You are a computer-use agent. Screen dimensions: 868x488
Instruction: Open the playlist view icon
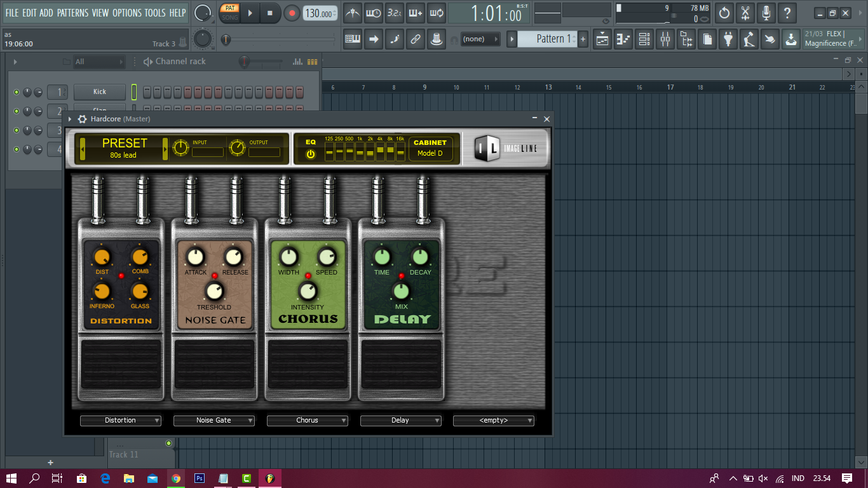point(602,39)
